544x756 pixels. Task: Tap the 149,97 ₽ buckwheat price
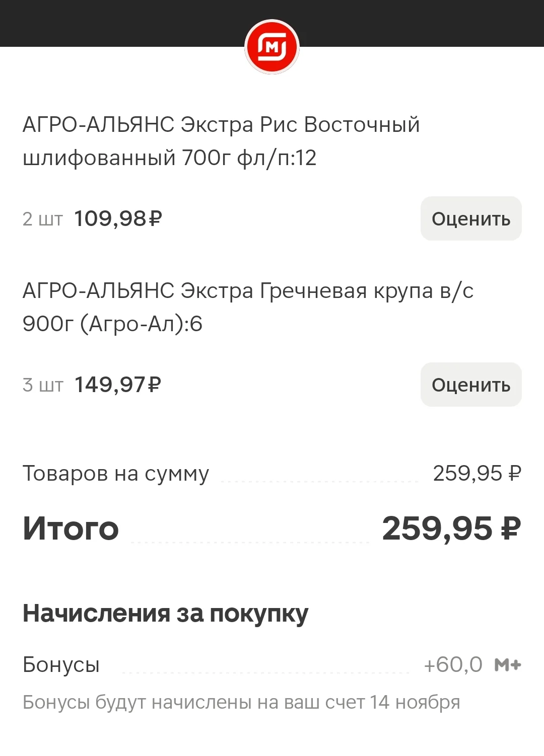[118, 385]
